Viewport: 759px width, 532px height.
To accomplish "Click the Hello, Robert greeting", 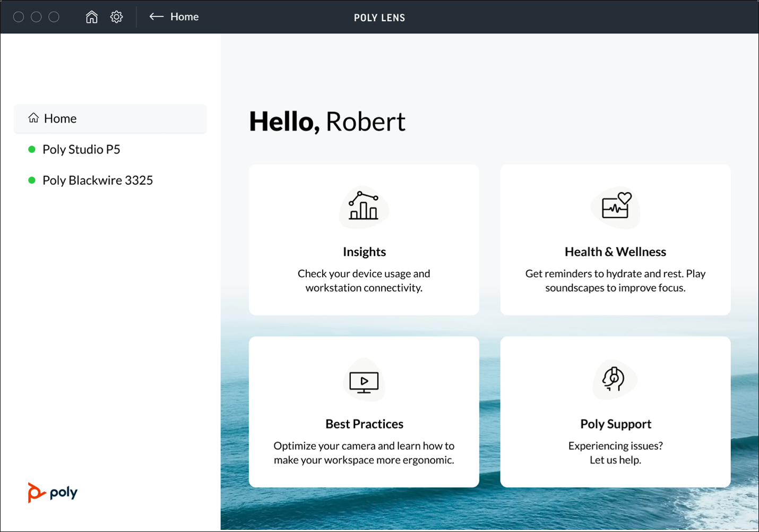I will [327, 121].
